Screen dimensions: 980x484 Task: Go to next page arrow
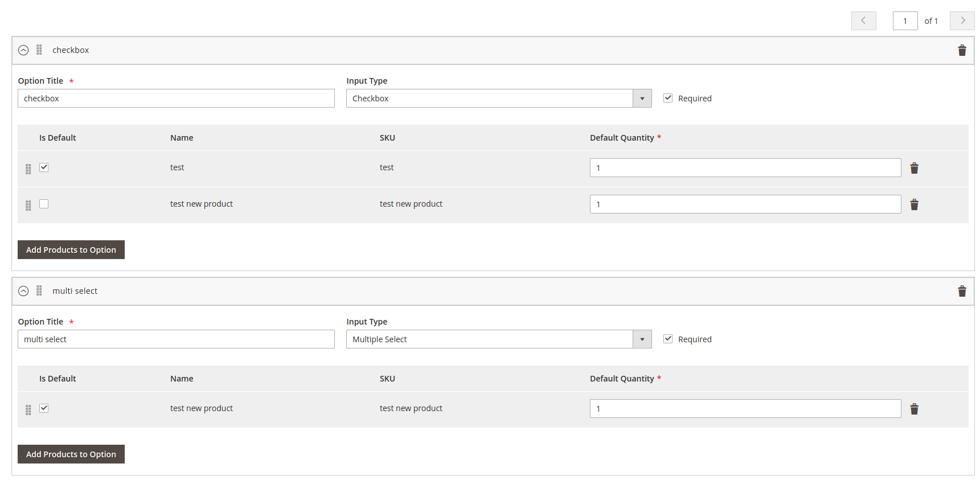(x=962, y=20)
